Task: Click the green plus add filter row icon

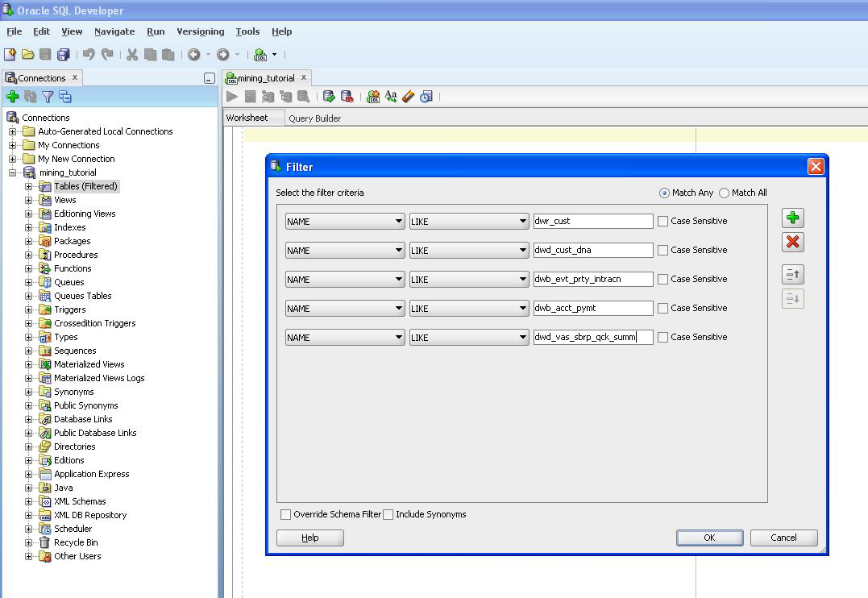Action: point(792,218)
